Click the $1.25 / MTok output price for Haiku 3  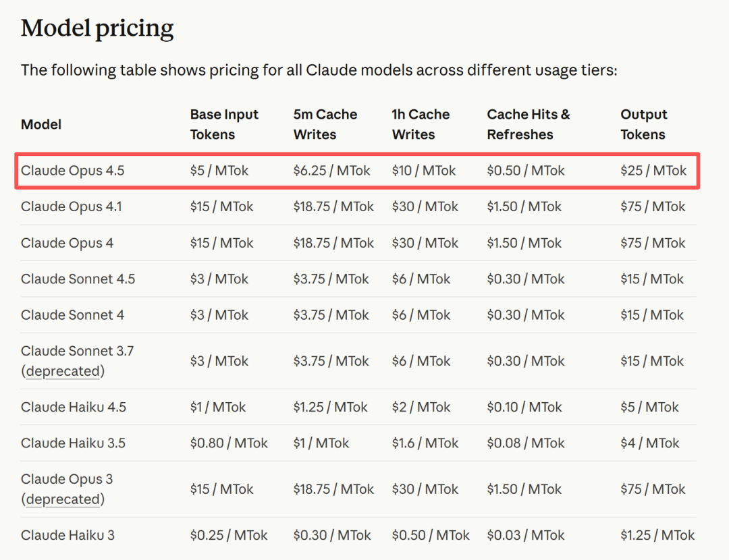click(657, 535)
